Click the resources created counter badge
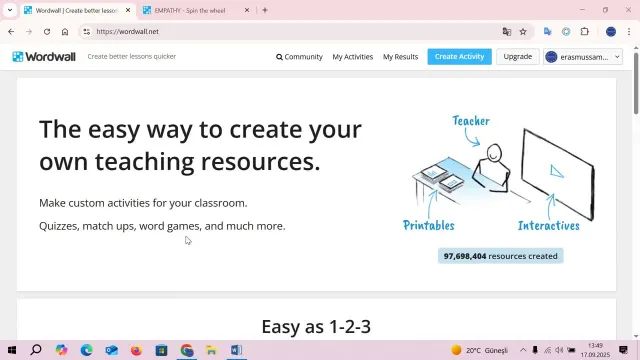Viewport: 640px width, 360px height. coord(500,256)
